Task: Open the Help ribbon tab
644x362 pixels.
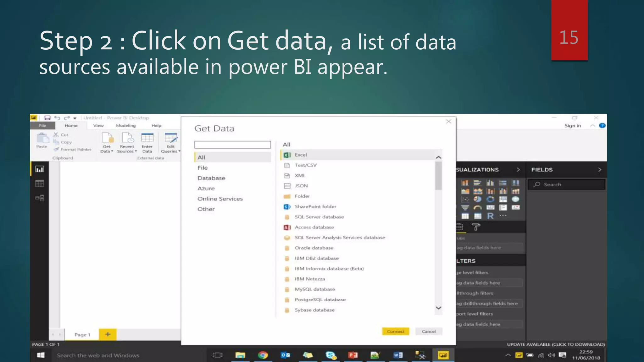Action: coord(156,126)
